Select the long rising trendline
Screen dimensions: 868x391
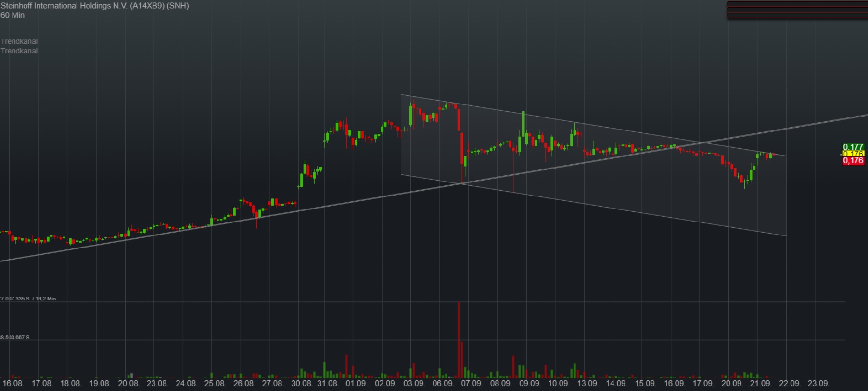tap(433, 188)
